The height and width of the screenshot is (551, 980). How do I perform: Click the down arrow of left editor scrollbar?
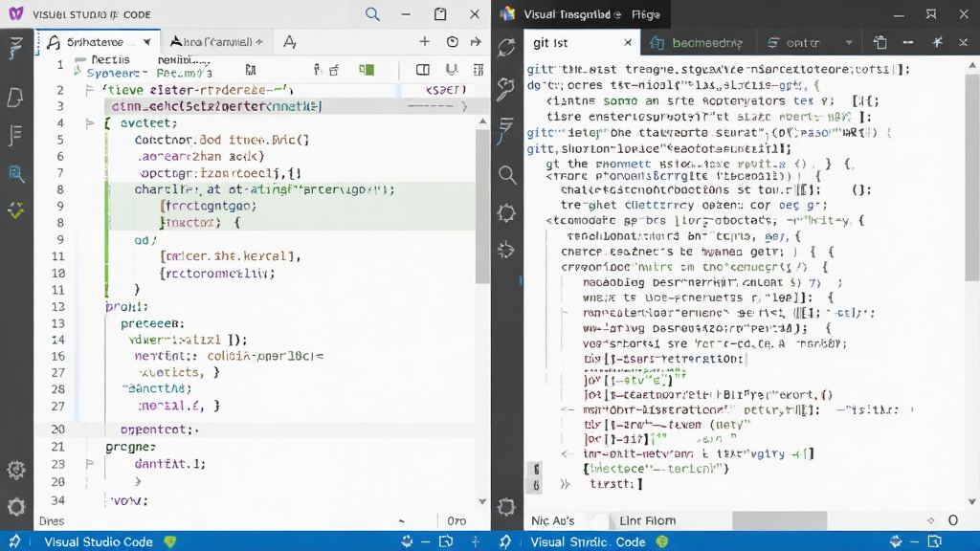pos(482,501)
